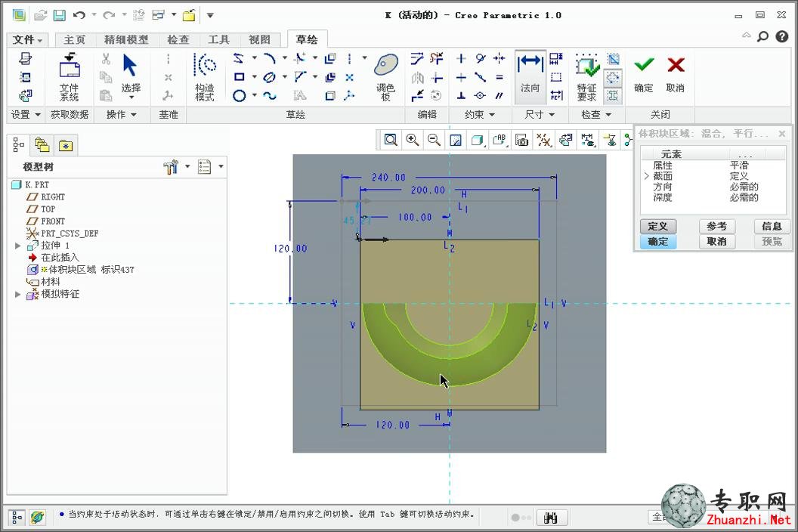
Task: Open dropdown arrow beside Circle tool
Action: [255, 95]
